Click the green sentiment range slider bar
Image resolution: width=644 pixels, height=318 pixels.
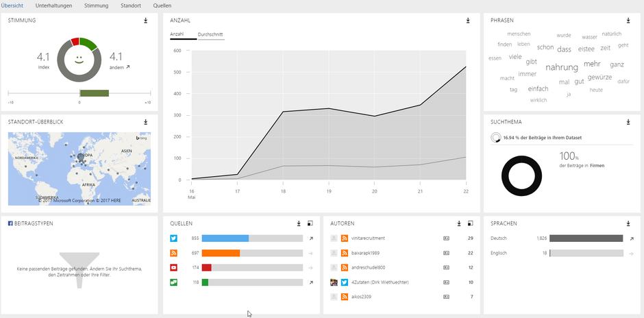(94, 93)
